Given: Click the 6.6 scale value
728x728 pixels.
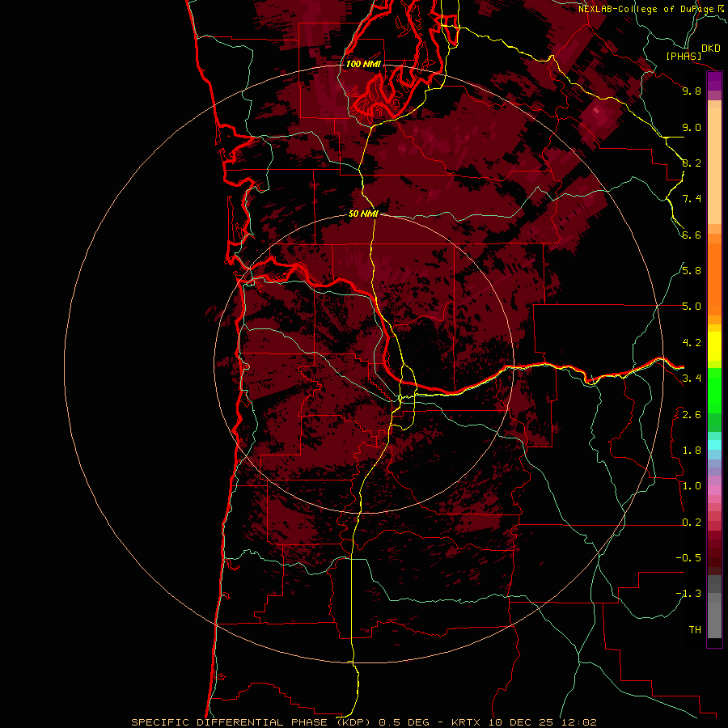Looking at the screenshot, I should tap(692, 235).
